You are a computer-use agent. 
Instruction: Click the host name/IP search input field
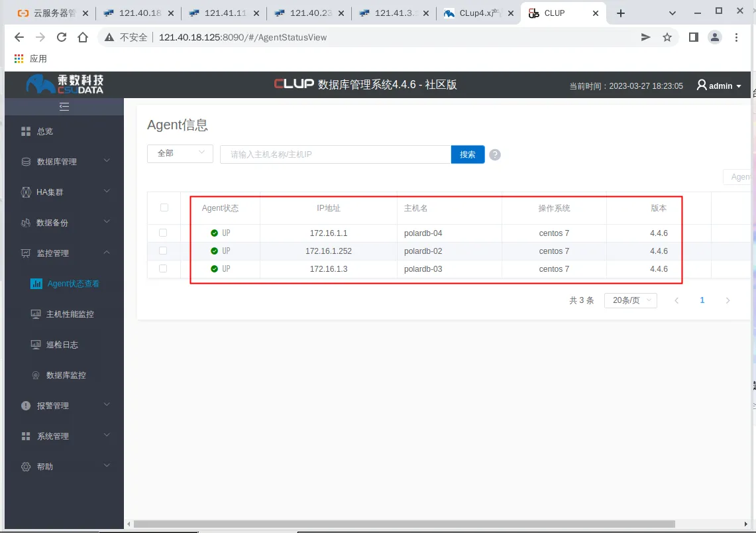point(335,154)
